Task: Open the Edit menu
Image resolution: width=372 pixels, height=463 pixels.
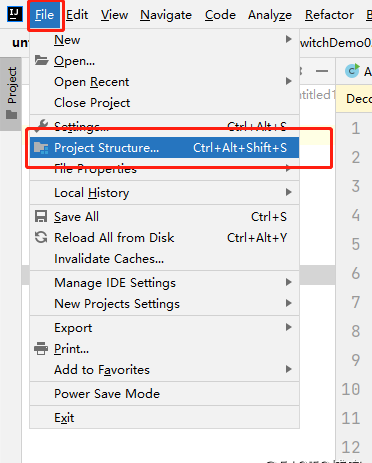Action: [x=77, y=15]
